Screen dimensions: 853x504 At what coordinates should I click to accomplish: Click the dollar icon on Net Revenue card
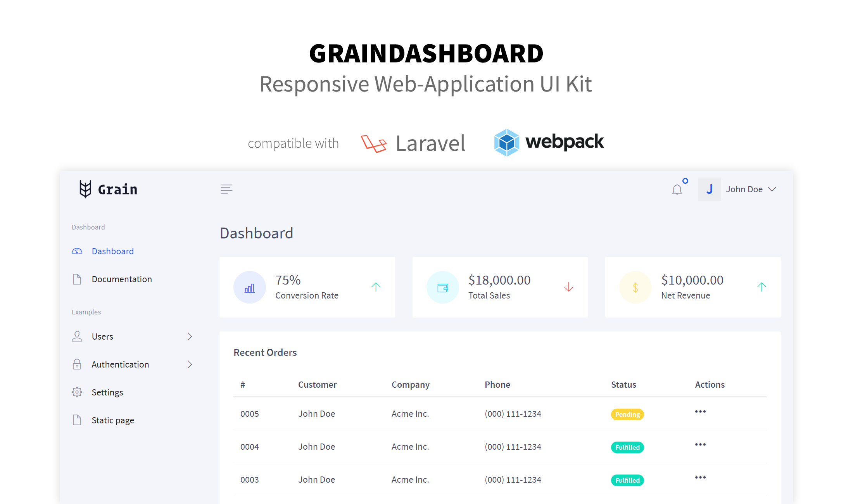point(635,287)
